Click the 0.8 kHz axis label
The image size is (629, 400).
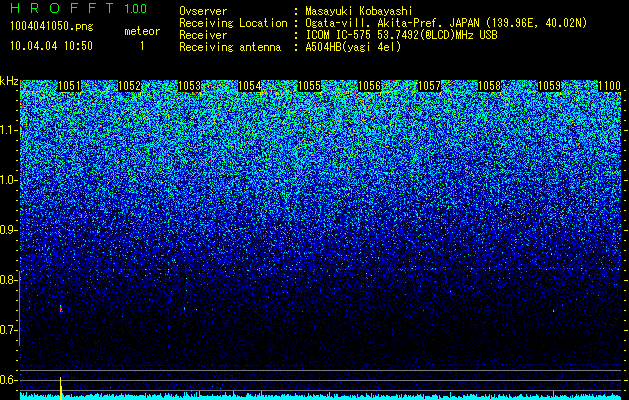click(x=8, y=280)
